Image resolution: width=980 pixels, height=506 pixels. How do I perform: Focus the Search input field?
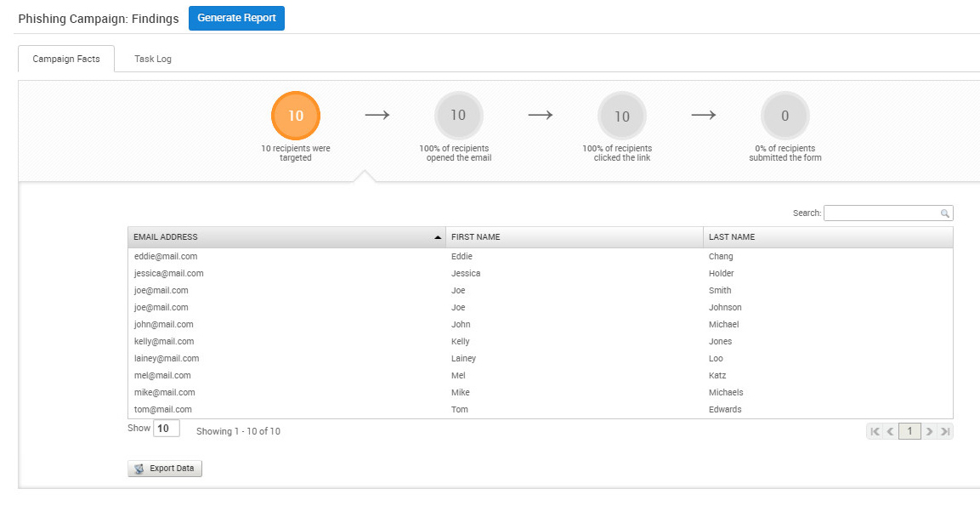click(x=881, y=213)
